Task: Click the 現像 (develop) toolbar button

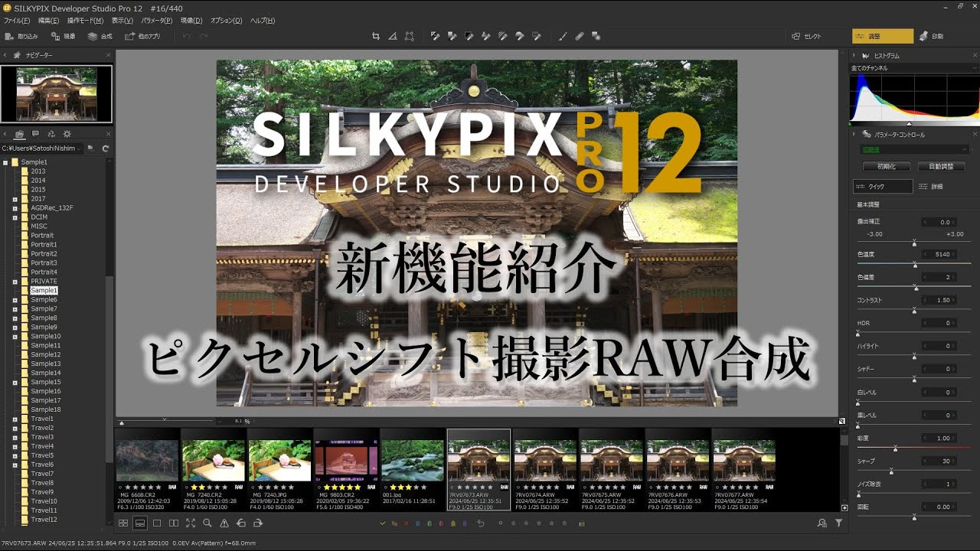Action: (x=64, y=36)
